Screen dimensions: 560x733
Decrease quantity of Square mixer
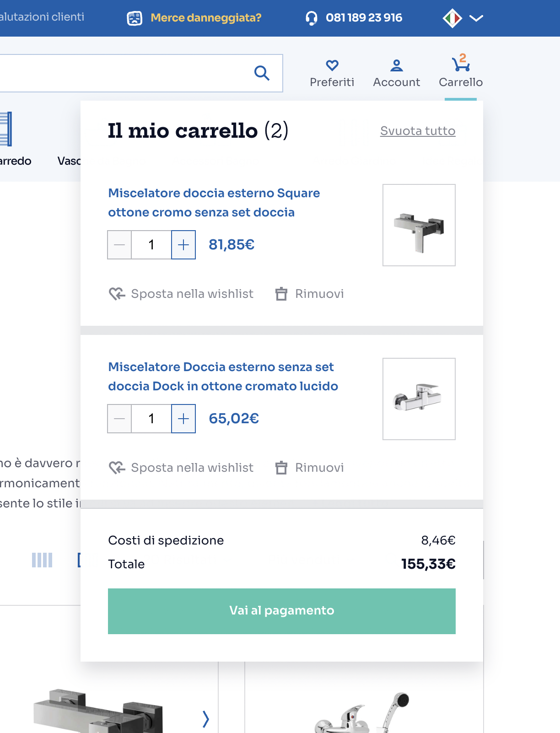(x=119, y=245)
